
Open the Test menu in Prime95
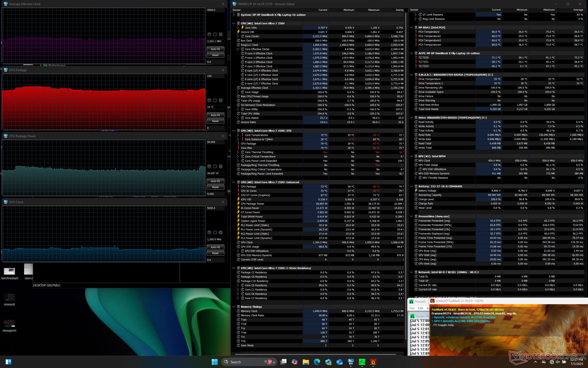412,308
